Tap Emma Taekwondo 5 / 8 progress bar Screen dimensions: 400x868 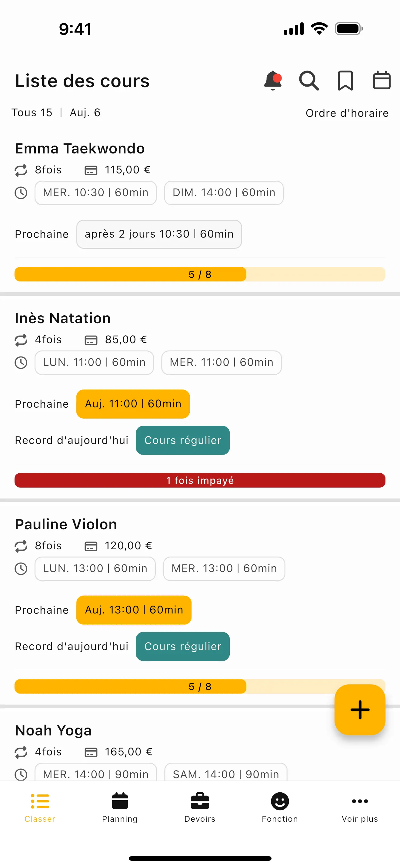click(200, 274)
